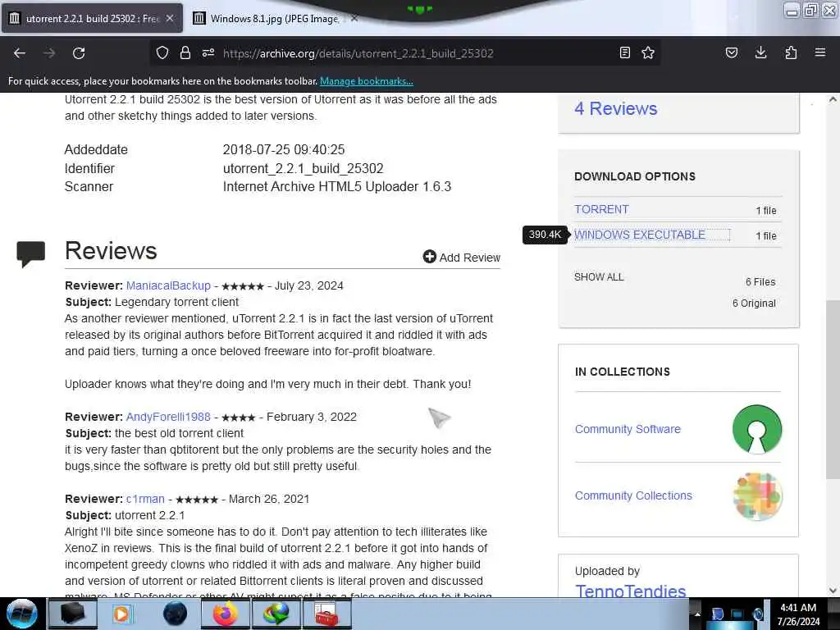Click the scrollbar down arrow
Viewport: 840px width, 630px height.
pyautogui.click(x=833, y=591)
